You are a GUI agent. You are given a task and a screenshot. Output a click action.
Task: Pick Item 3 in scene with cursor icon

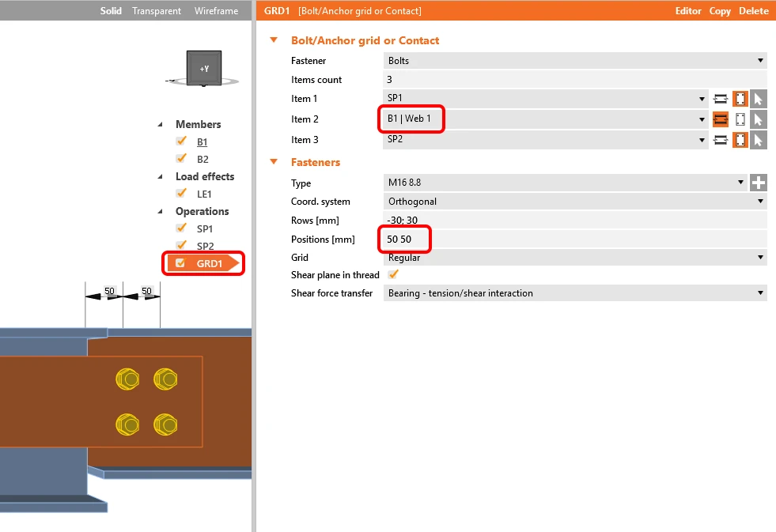tap(758, 140)
